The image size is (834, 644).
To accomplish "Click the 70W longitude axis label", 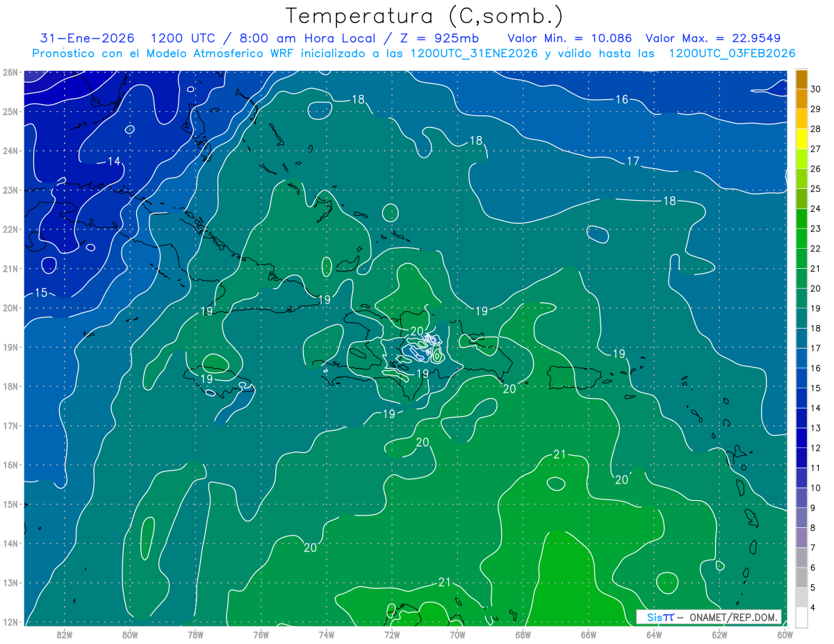I will pyautogui.click(x=457, y=634).
